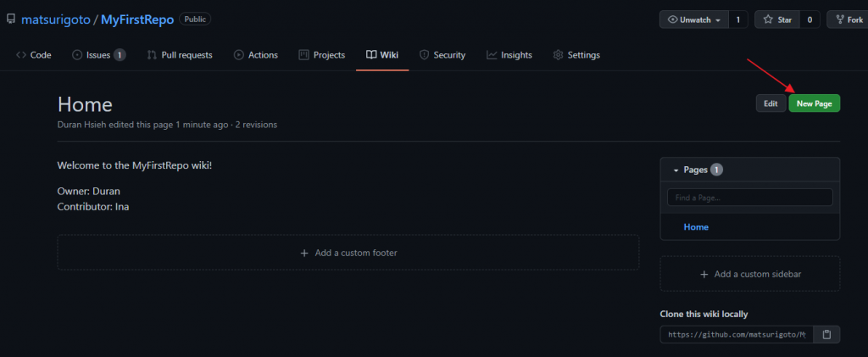Click the Unwatch button
This screenshot has height=357, width=868.
(x=694, y=20)
